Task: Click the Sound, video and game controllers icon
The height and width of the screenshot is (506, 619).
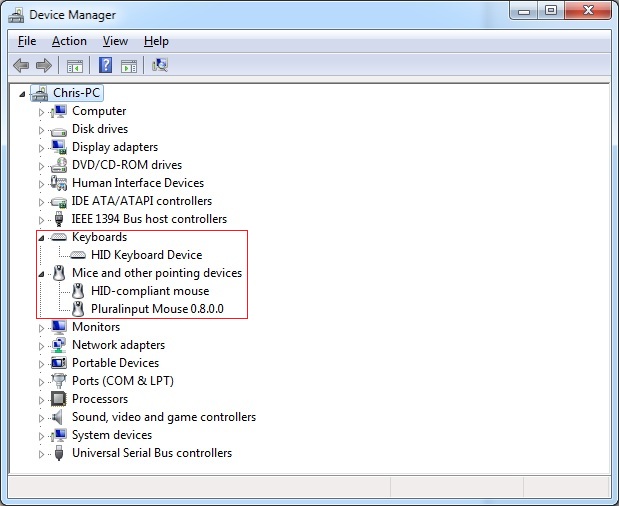Action: (x=58, y=417)
